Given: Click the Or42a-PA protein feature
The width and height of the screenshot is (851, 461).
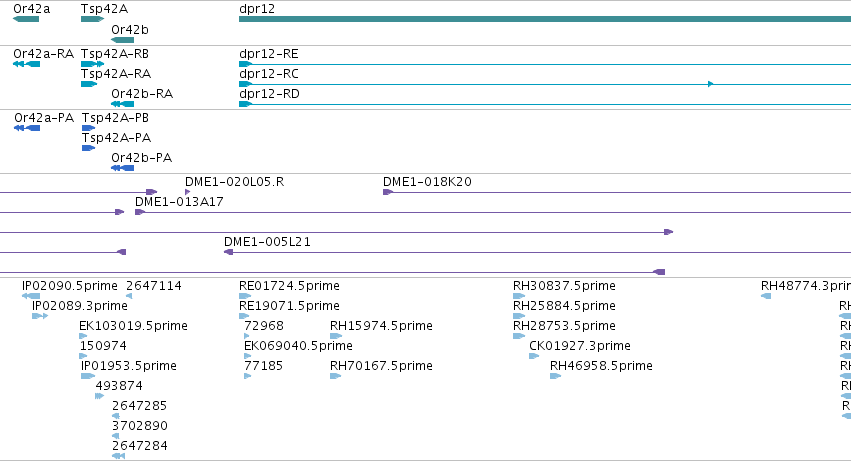Looking at the screenshot, I should click(27, 128).
